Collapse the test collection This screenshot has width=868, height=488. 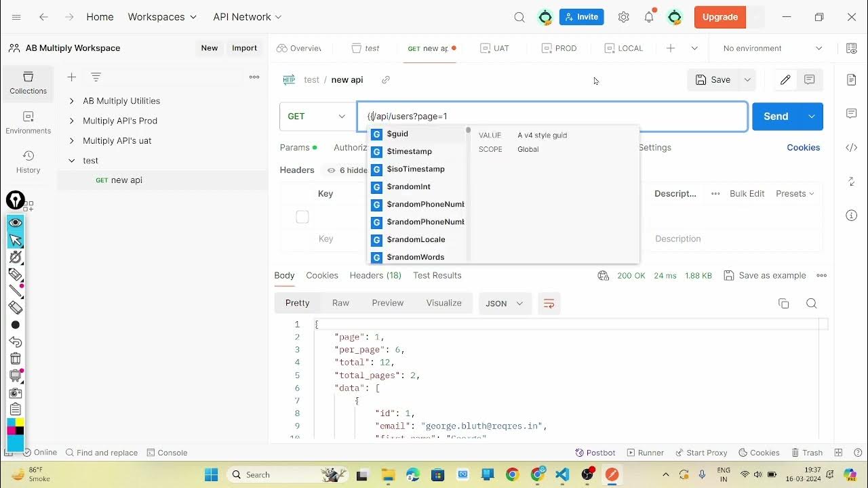tap(72, 161)
